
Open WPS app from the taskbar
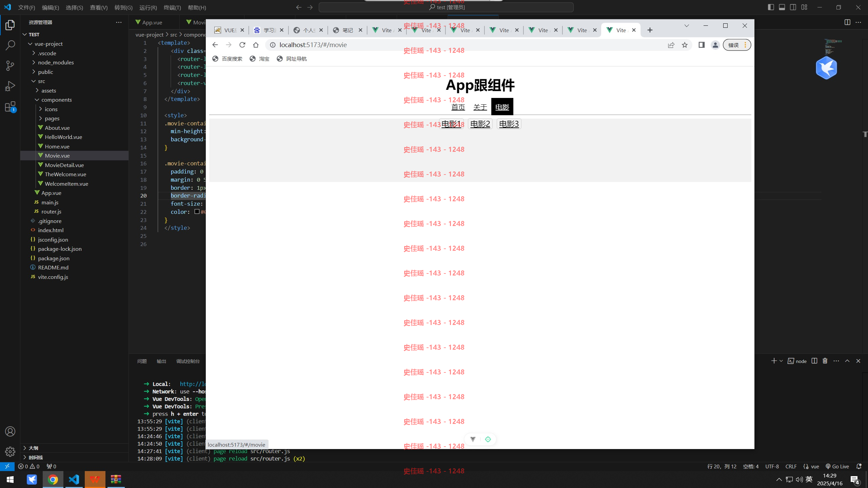click(95, 480)
